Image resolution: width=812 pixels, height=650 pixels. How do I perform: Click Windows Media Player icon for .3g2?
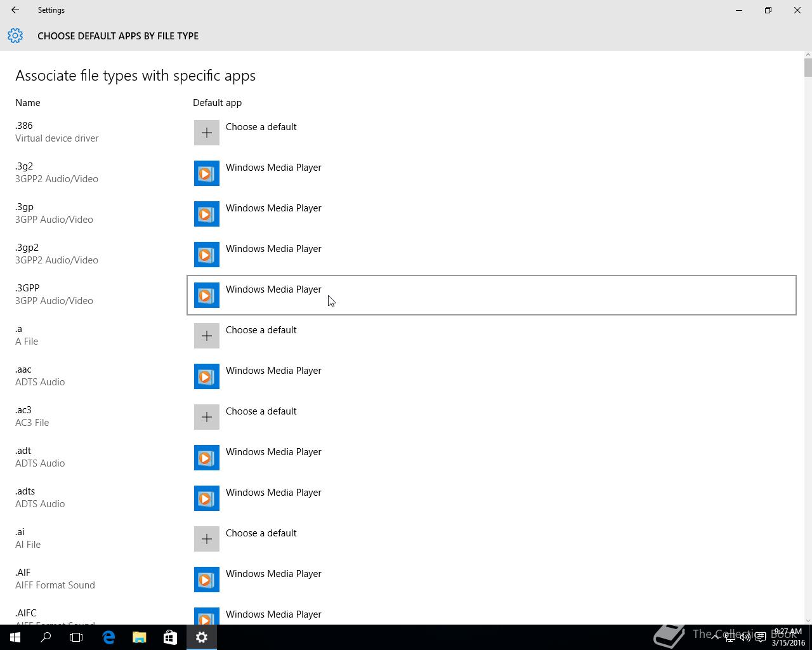tap(207, 173)
